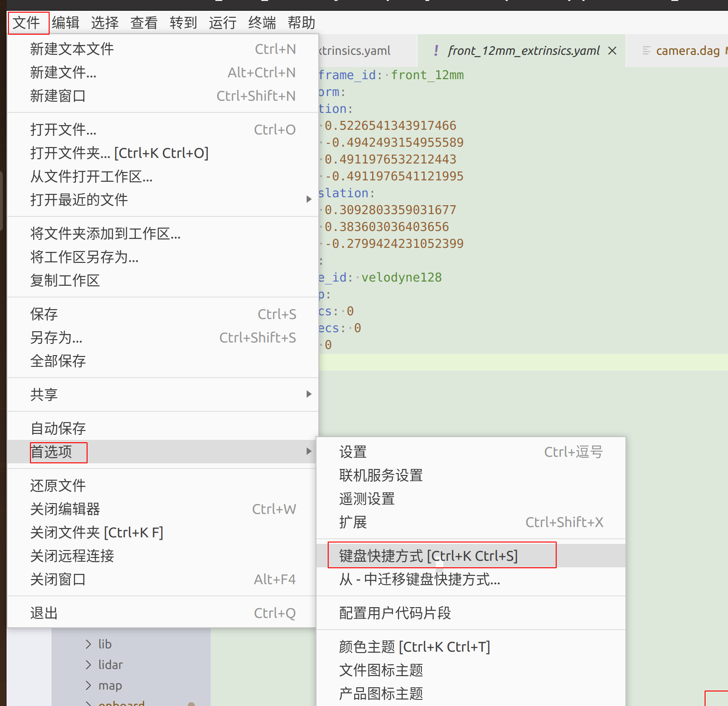This screenshot has height=706, width=728.
Task: Expand the 共享 submenu
Action: 163,394
